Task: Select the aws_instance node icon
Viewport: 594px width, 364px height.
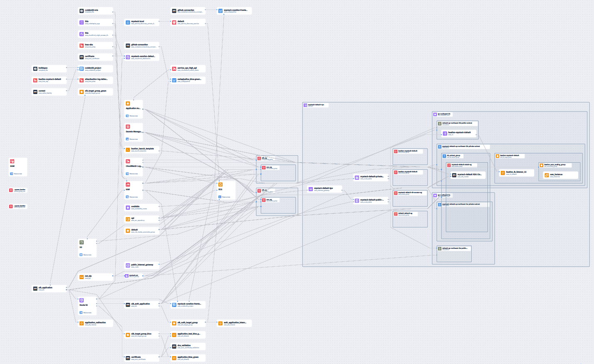Action: click(x=547, y=175)
